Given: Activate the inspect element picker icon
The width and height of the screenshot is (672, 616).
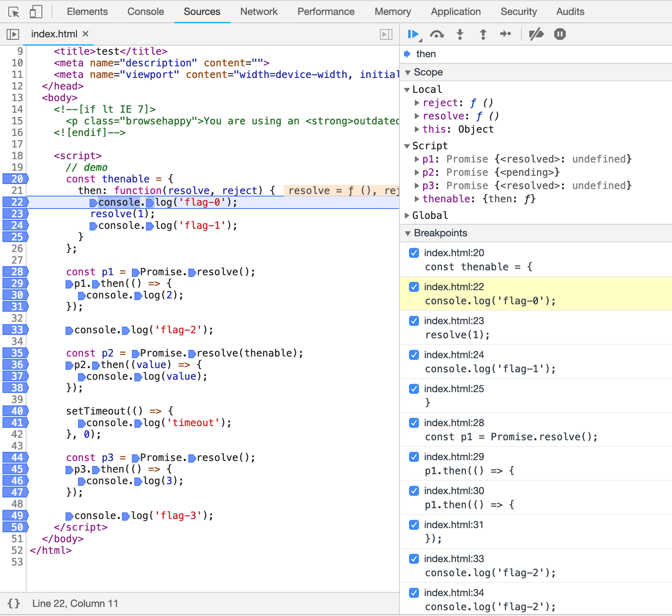Looking at the screenshot, I should pyautogui.click(x=14, y=12).
